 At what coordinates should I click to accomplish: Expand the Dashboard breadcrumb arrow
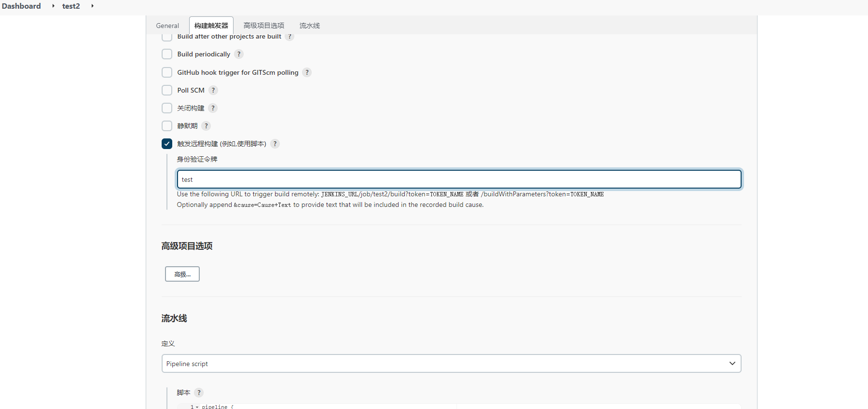tap(53, 6)
